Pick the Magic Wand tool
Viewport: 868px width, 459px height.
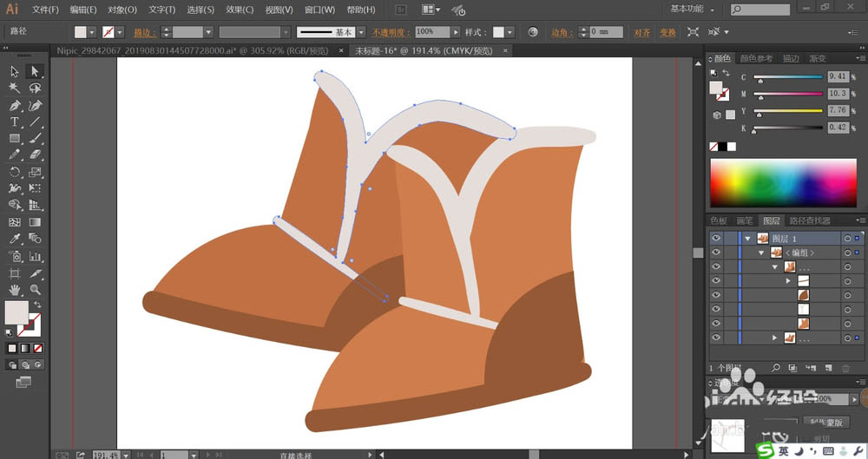[x=15, y=88]
